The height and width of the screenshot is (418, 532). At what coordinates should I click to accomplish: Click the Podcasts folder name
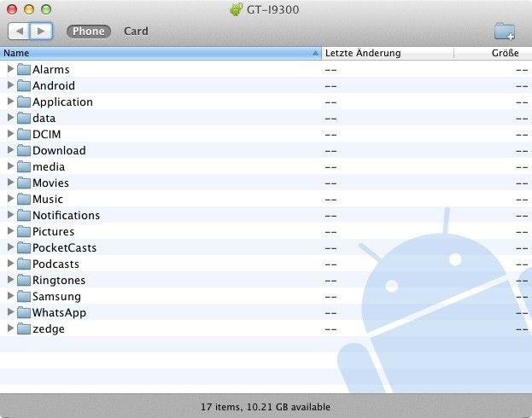pos(56,264)
